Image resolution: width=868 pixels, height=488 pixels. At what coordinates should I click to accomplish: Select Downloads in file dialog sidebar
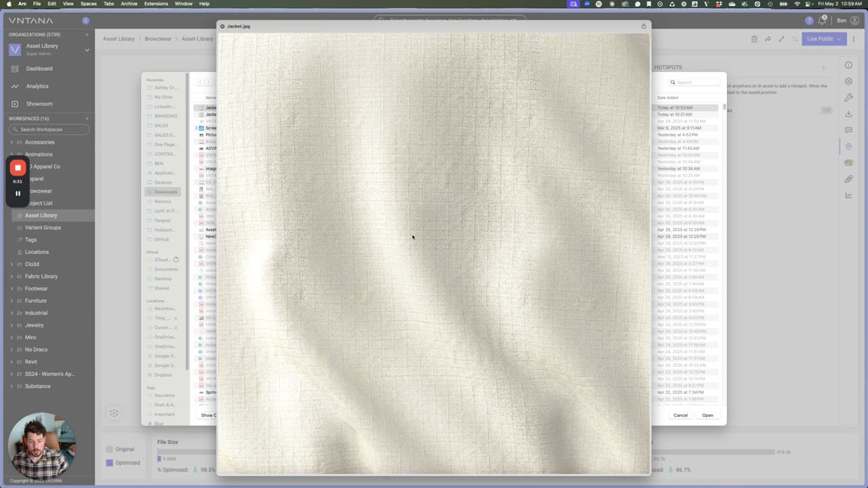point(163,192)
